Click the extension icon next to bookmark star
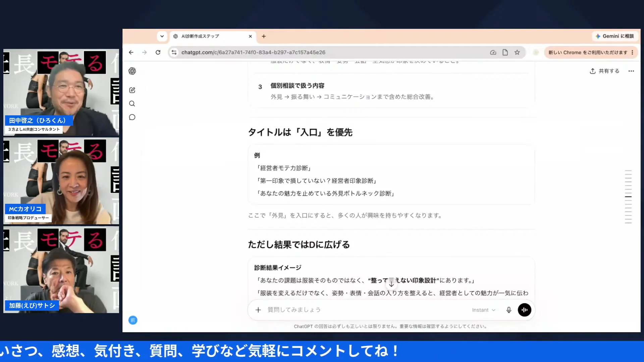Viewport: 644px width, 362px height. point(536,52)
